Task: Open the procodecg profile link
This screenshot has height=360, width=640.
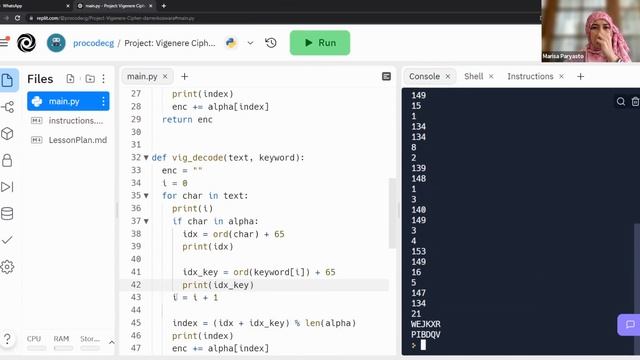Action: click(x=93, y=43)
